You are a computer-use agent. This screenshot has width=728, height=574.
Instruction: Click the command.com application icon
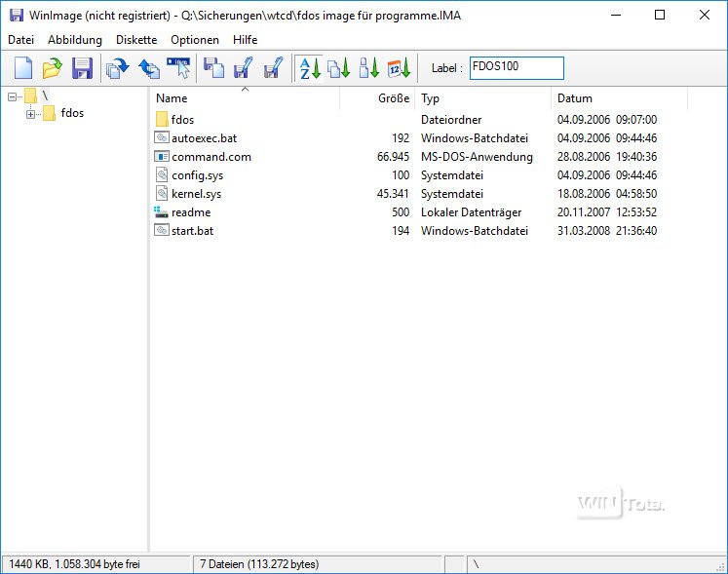click(x=162, y=157)
